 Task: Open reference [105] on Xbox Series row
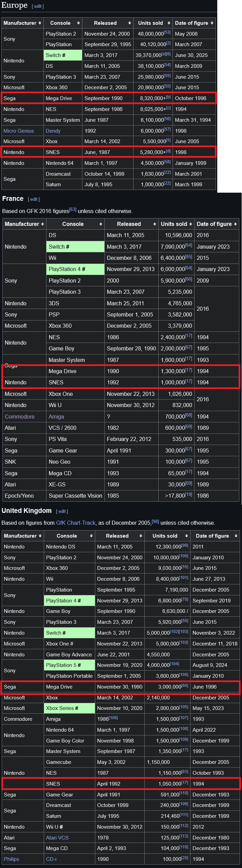pos(184,707)
